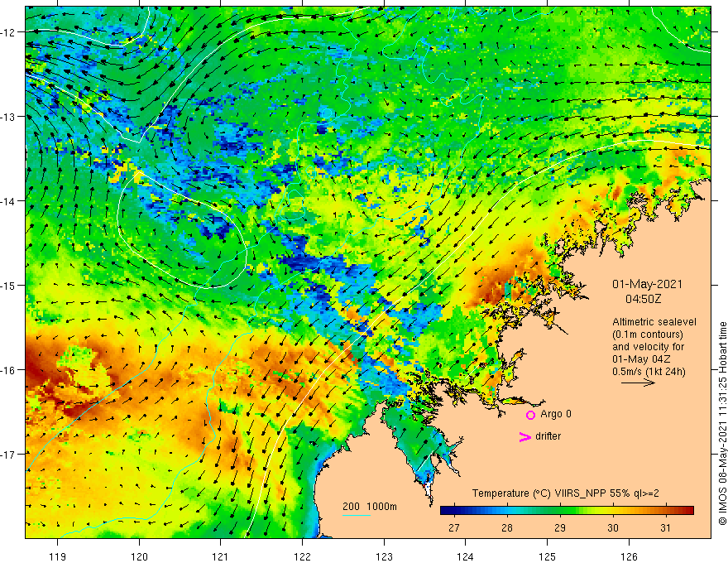Select the dark red end of temperature colorbar
Screen dimensions: 728x563
pos(688,511)
